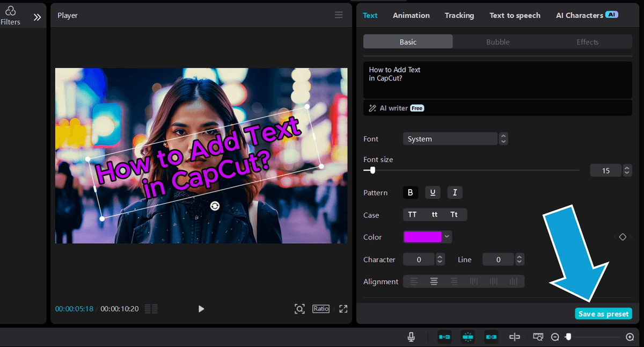Viewport: 644px width, 347px height.
Task: Click the preview axis split icon
Action: coord(515,337)
